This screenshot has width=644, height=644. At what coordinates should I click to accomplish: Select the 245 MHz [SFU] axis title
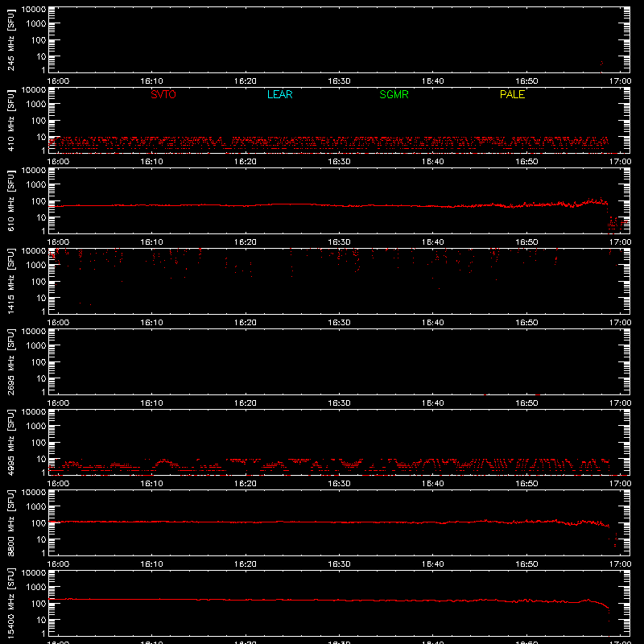coord(11,41)
